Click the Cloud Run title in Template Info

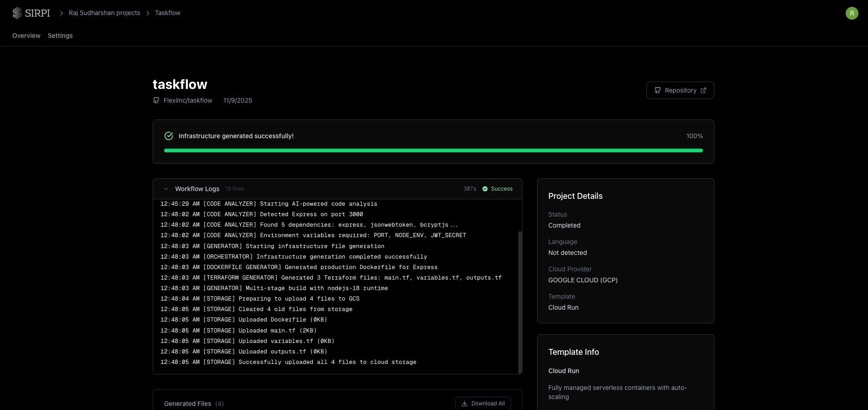point(564,371)
